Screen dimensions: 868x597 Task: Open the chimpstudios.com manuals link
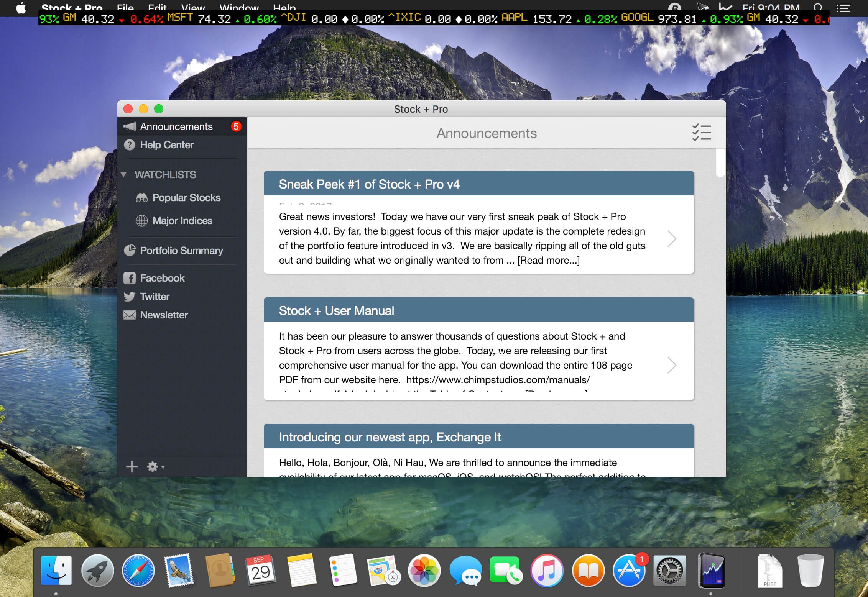pyautogui.click(x=498, y=380)
